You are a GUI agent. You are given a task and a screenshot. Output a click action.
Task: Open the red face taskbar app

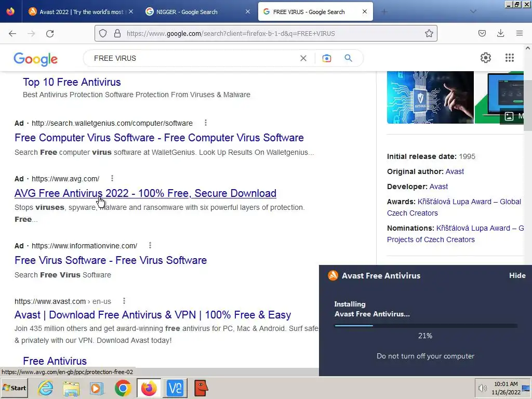201,388
